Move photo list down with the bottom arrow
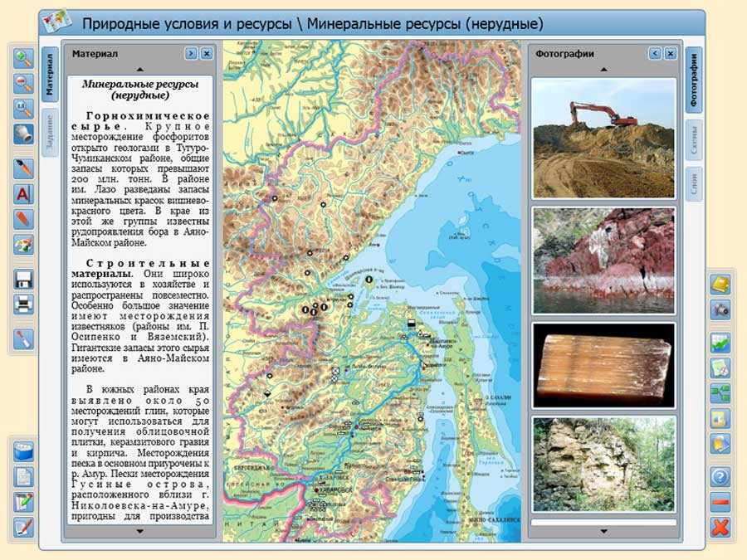Image resolution: width=747 pixels, height=560 pixels. point(603,531)
